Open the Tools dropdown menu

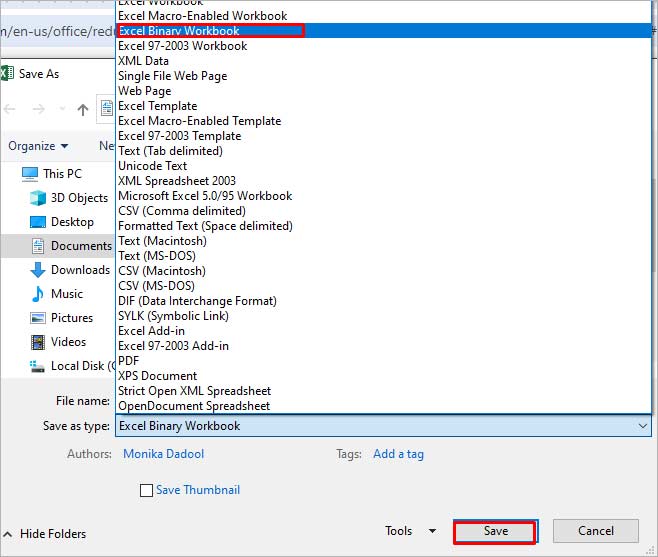point(410,531)
